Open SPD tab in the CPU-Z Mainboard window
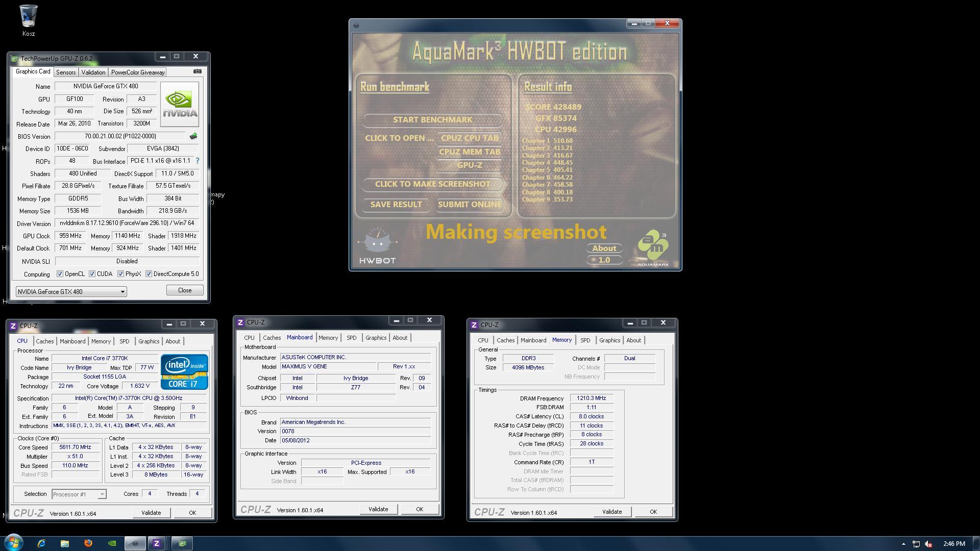This screenshot has height=551, width=980. pyautogui.click(x=351, y=338)
